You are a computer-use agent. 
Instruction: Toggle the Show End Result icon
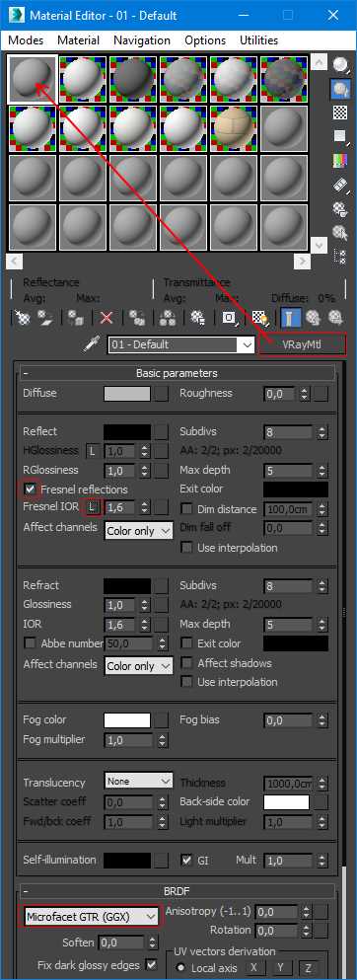(x=290, y=318)
